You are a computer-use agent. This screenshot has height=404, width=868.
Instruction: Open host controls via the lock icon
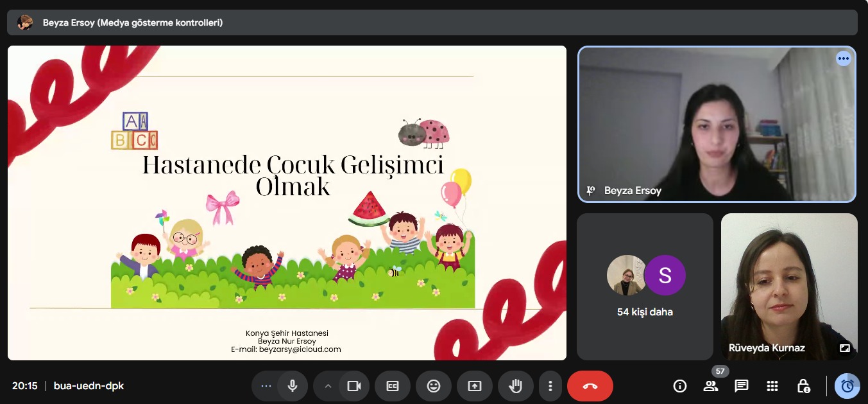803,386
